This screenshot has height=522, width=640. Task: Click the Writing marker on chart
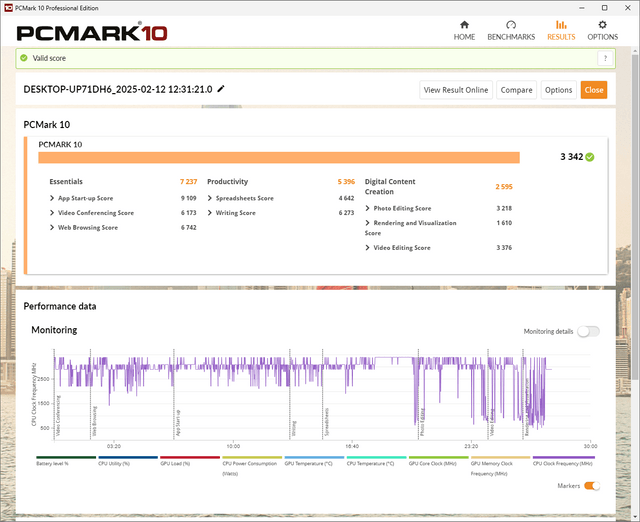(x=294, y=428)
